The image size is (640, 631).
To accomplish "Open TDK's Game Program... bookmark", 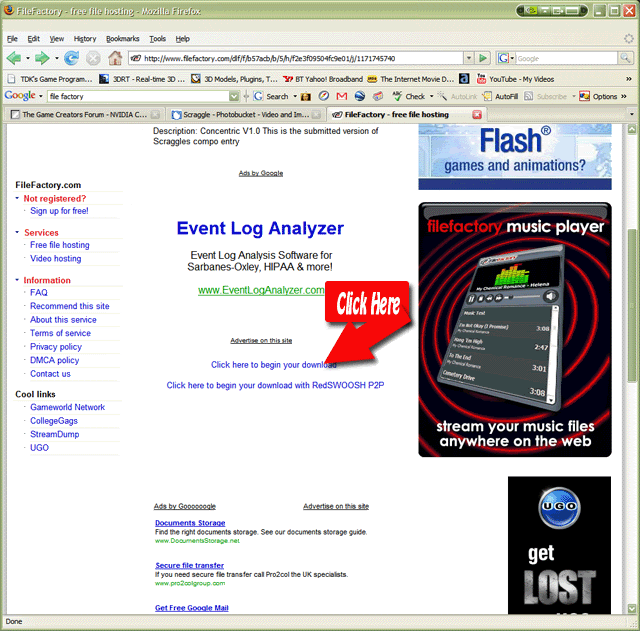I will tap(50, 79).
